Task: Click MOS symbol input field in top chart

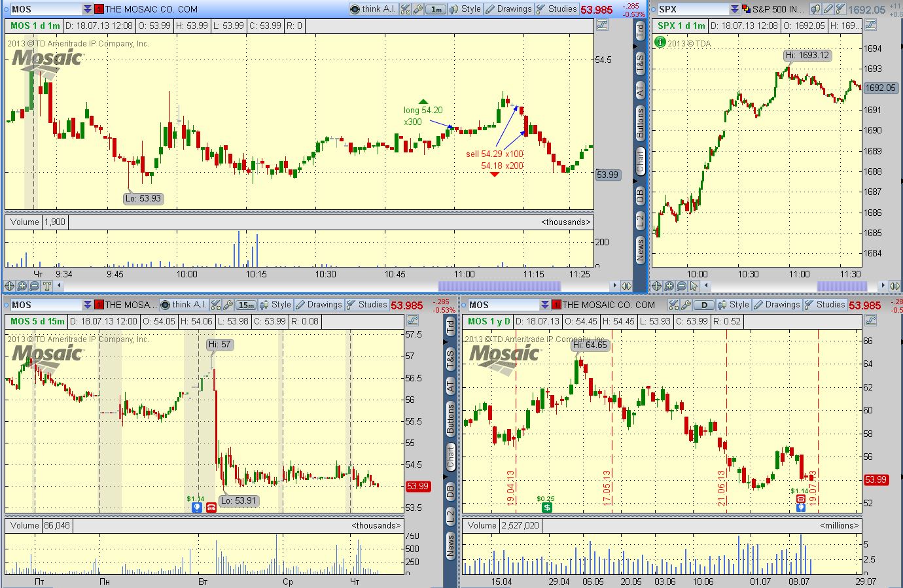Action: 46,9
